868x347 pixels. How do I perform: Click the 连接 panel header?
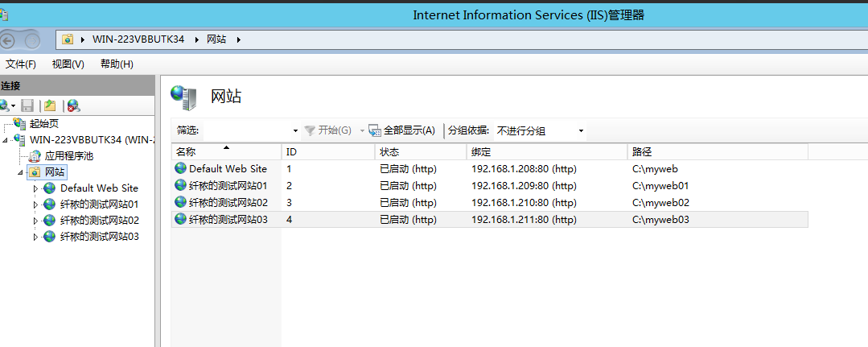[x=77, y=85]
